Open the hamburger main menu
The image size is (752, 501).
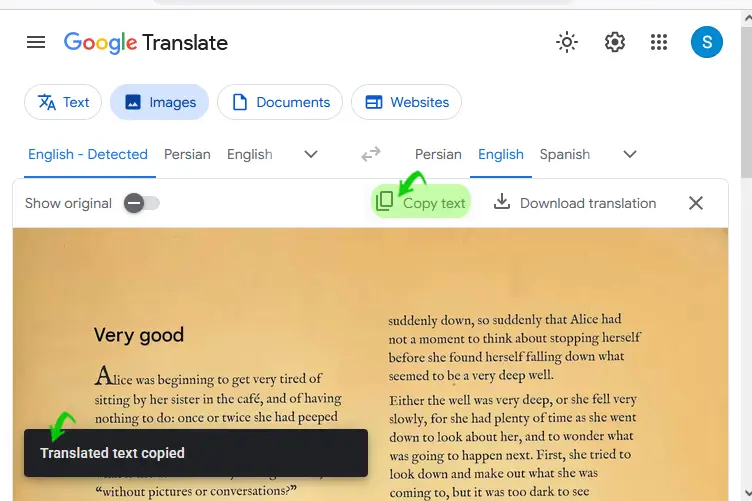36,42
